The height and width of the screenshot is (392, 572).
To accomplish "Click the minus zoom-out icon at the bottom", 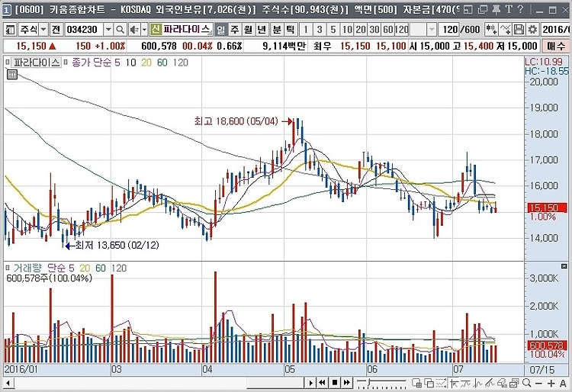I will [538, 384].
